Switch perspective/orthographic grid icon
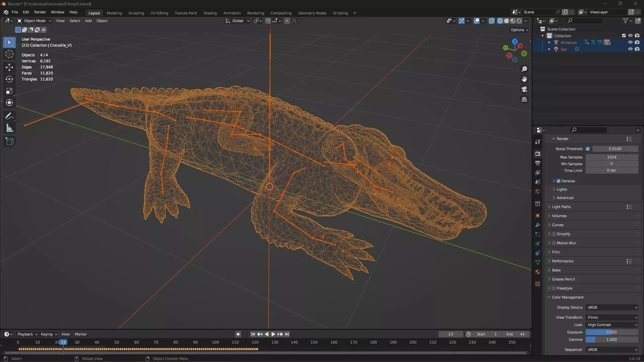Image resolution: width=644 pixels, height=362 pixels. [x=524, y=100]
